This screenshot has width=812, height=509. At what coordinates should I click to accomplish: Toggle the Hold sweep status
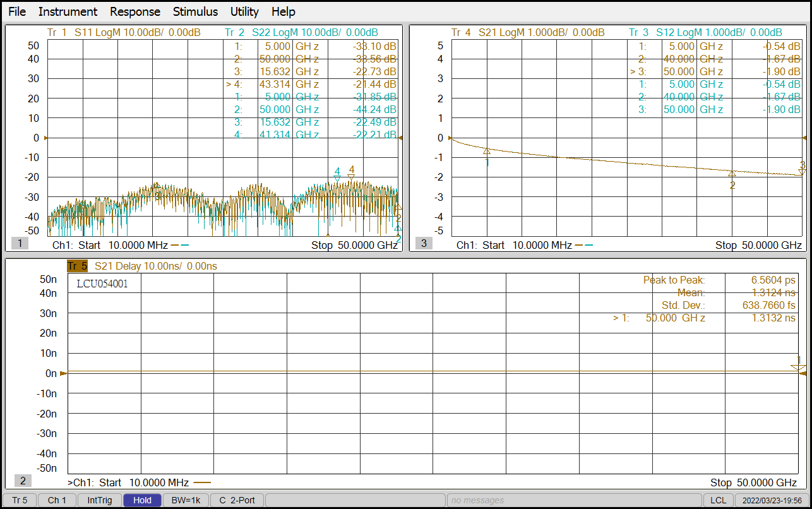(142, 500)
